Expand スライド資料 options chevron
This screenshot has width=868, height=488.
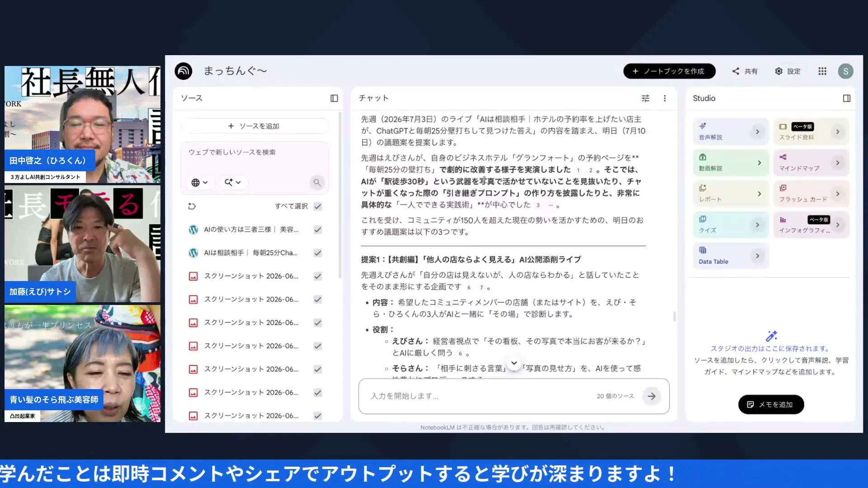click(838, 132)
